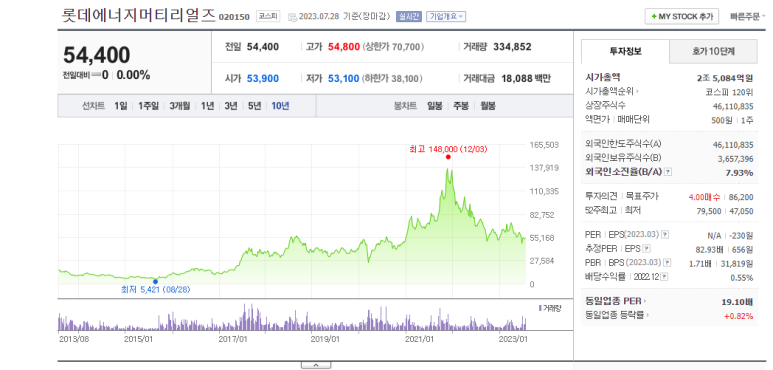This screenshot has width=773, height=370.
Task: Click the blue 최저 5,421 marker on chart
Action: 156,282
